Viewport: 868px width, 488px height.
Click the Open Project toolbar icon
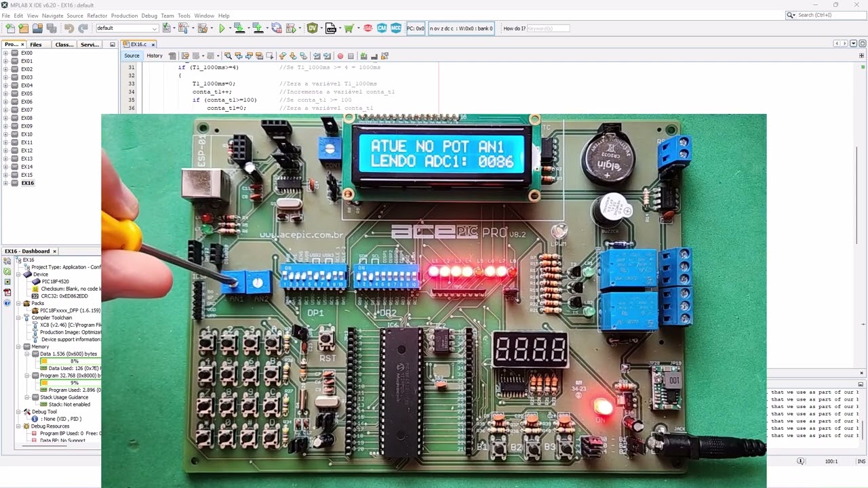(x=37, y=28)
